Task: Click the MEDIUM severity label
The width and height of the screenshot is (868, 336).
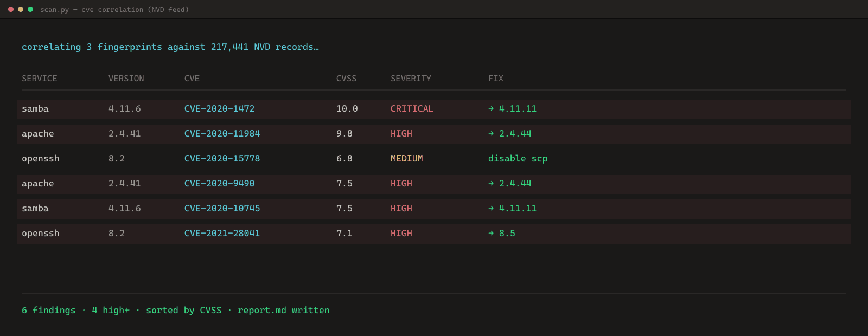Action: (407, 159)
